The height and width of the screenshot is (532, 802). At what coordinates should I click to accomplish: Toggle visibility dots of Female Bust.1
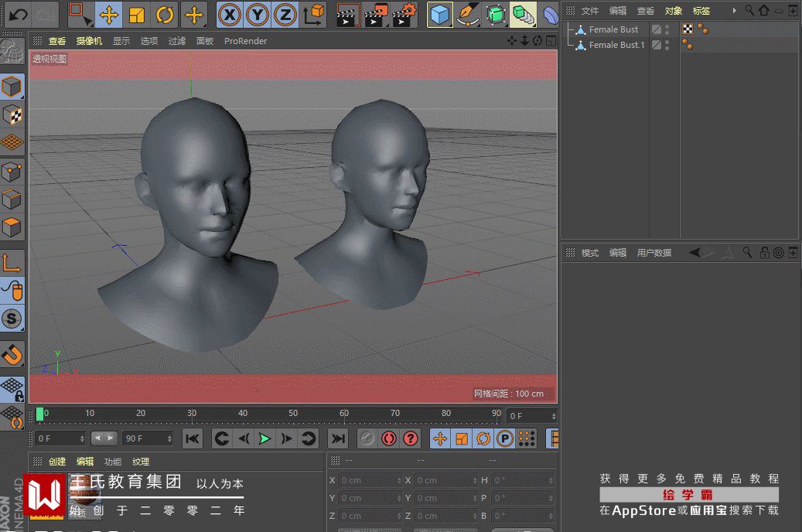pyautogui.click(x=667, y=45)
